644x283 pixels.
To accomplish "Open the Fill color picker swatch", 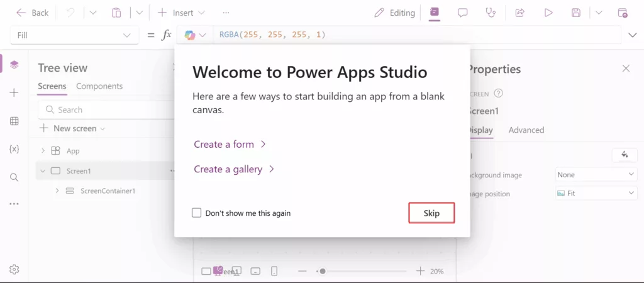I will (625, 155).
